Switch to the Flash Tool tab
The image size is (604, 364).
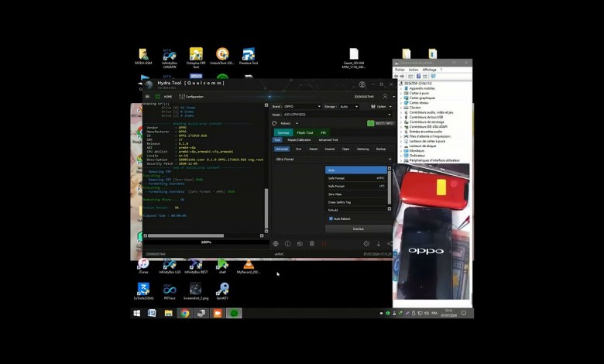pos(305,132)
